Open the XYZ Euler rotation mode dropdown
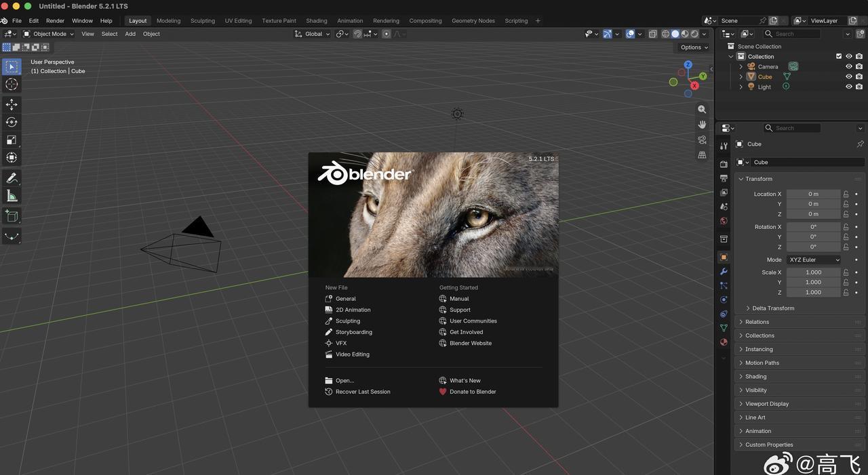 pyautogui.click(x=814, y=260)
